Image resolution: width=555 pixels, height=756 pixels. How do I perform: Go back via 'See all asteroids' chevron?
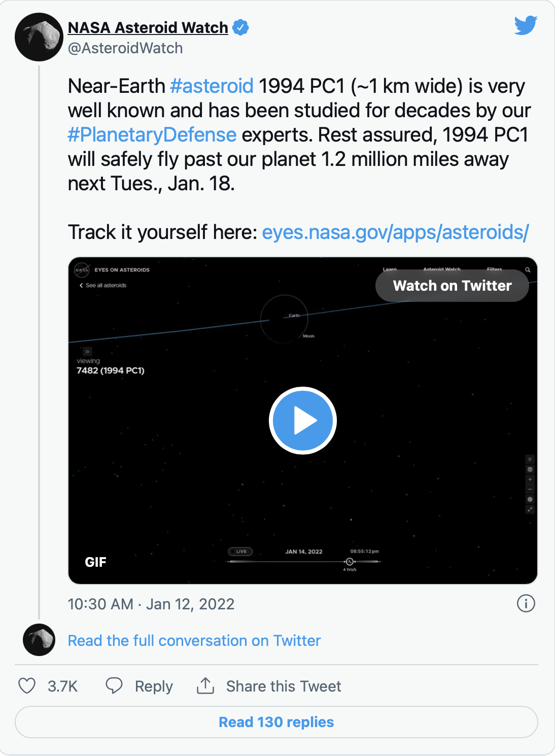[81, 285]
